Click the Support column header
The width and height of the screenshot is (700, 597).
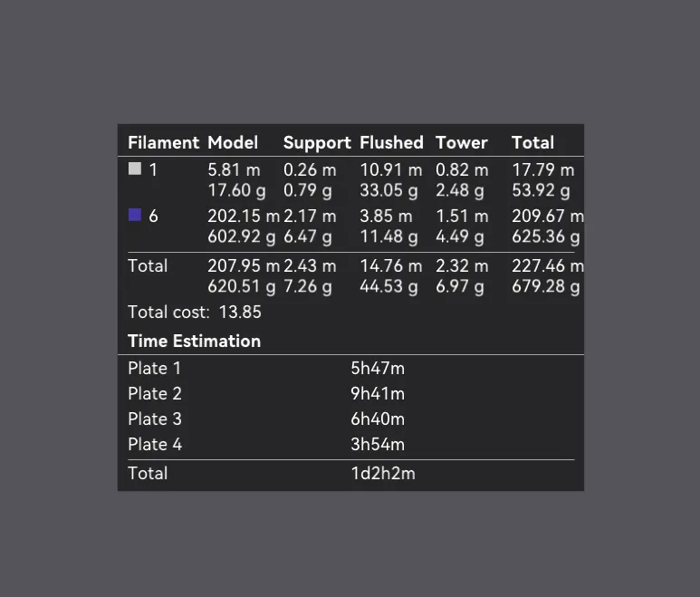317,143
